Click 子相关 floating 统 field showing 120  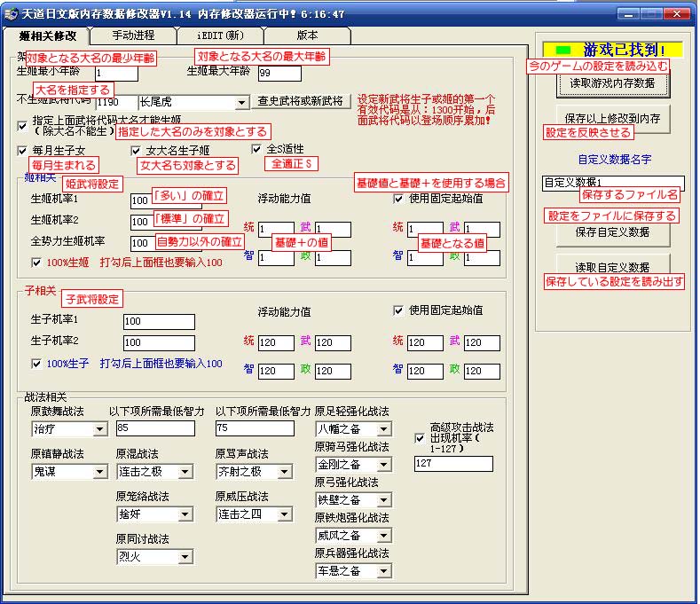276,343
